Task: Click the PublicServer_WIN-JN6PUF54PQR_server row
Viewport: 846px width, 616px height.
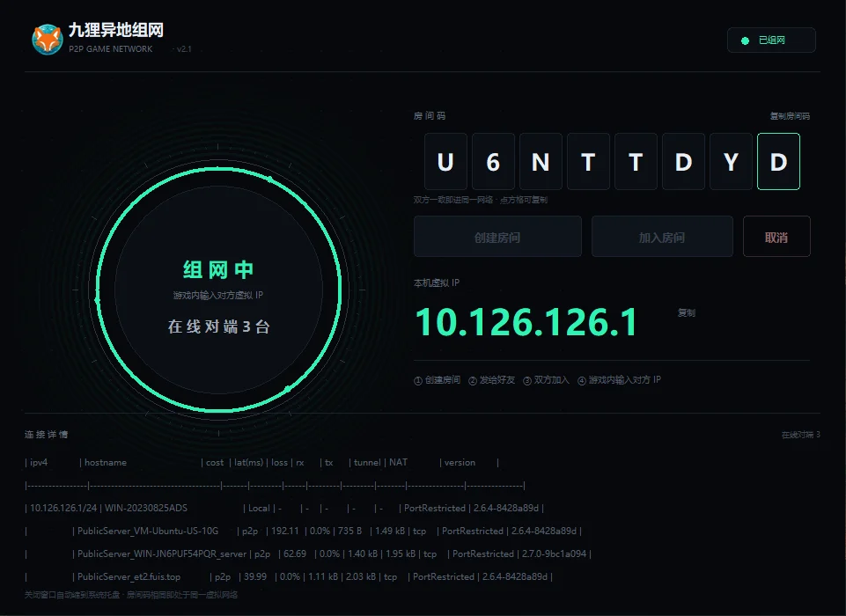Action: pyautogui.click(x=308, y=554)
